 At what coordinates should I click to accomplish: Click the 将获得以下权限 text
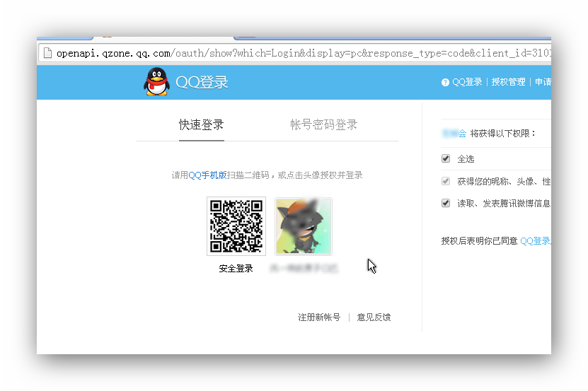click(x=503, y=134)
